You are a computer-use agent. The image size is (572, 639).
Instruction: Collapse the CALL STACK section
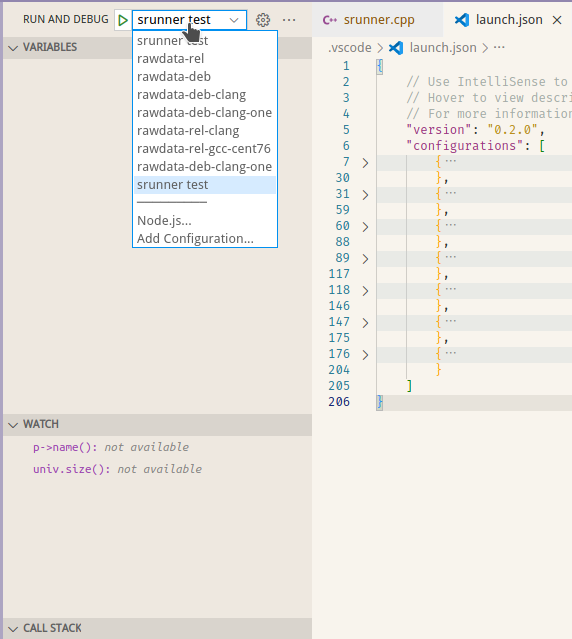[x=13, y=628]
